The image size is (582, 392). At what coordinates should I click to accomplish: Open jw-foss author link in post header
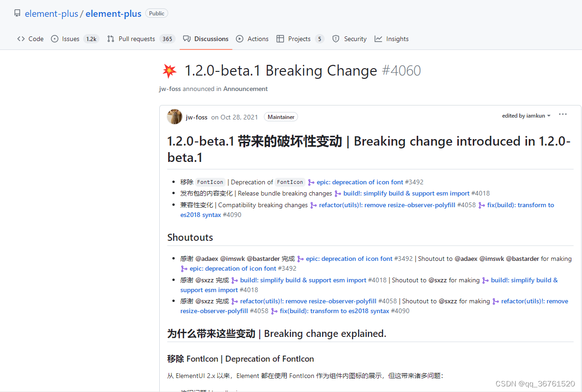(197, 117)
